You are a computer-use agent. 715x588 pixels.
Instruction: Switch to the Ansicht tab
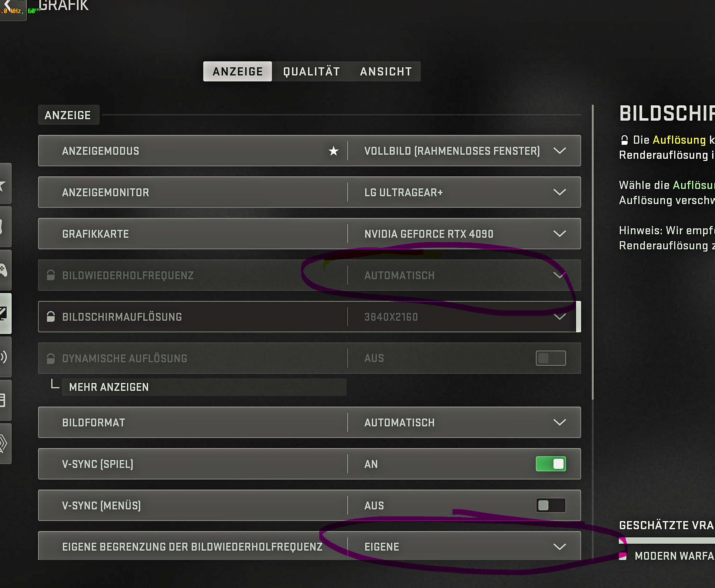386,71
